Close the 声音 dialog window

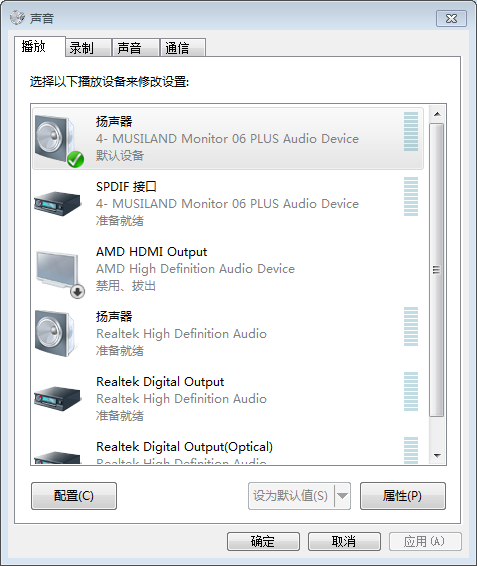(451, 18)
